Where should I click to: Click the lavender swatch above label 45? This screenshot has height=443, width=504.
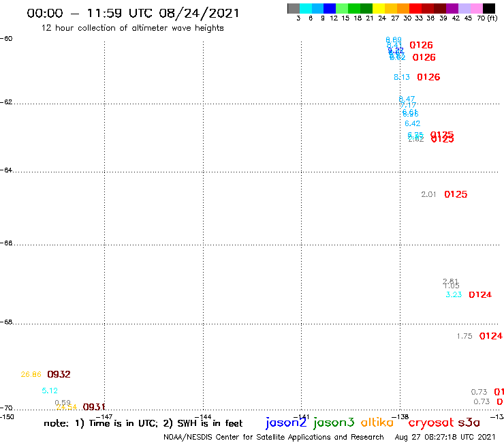pos(464,8)
